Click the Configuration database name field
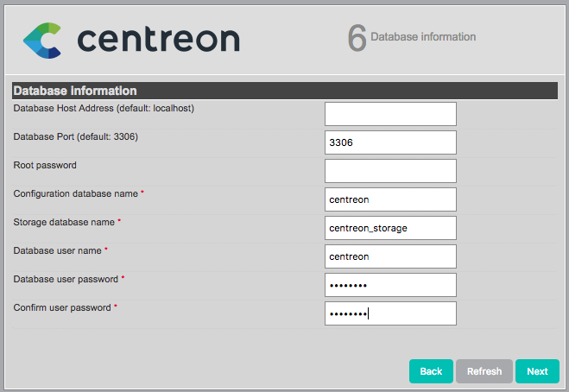 tap(390, 199)
